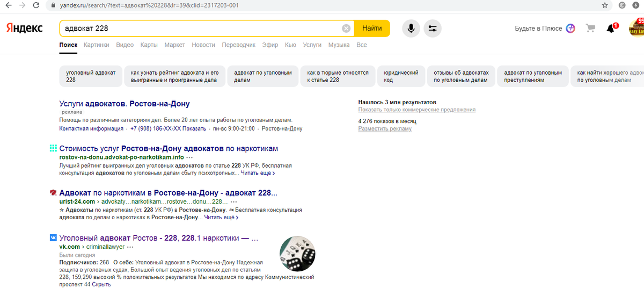Viewport: 644px width, 288px height.
Task: Click the Plus subscription circle icon
Action: click(570, 28)
